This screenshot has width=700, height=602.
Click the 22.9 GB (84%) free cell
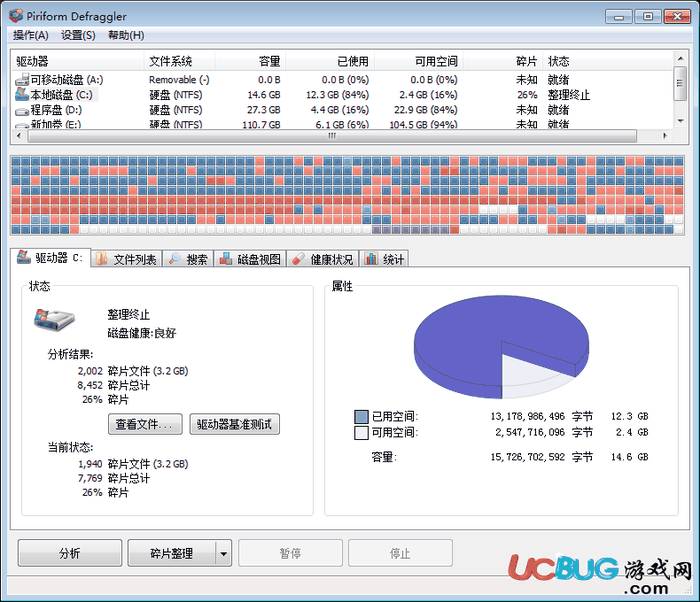coord(425,110)
